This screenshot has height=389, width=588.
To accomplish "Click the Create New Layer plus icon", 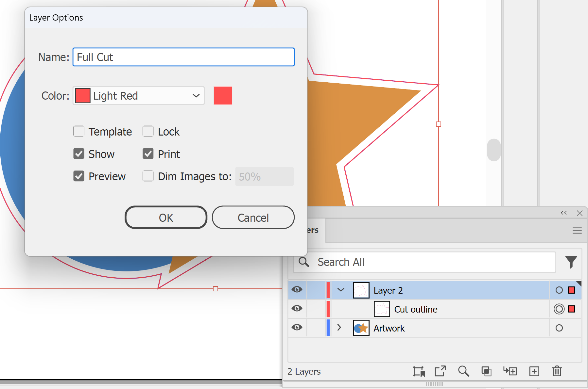I will click(x=534, y=371).
